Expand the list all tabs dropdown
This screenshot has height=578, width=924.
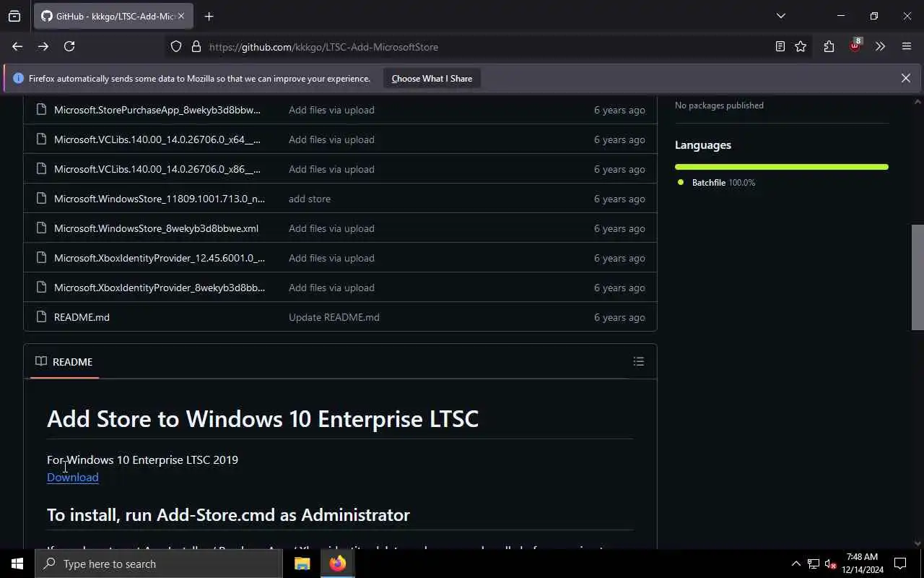[x=780, y=16]
